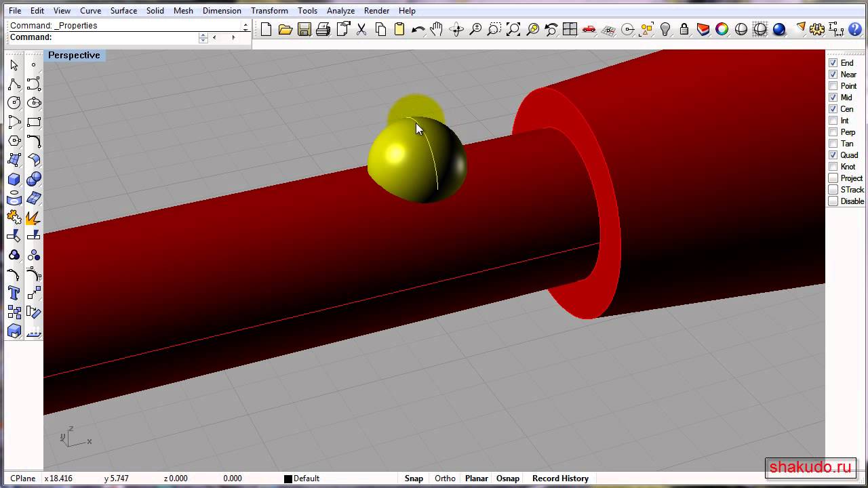Click the right arrow in the command line
This screenshot has height=488, width=868.
233,38
